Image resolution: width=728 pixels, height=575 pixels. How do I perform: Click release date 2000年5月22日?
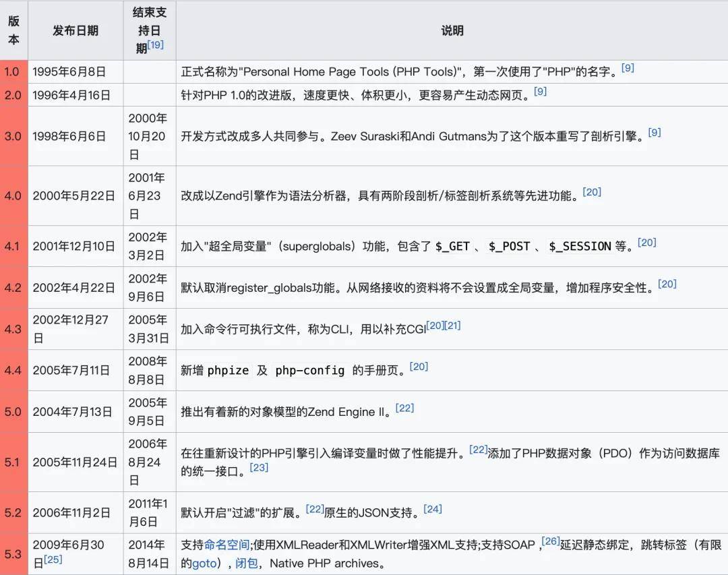[x=74, y=195]
